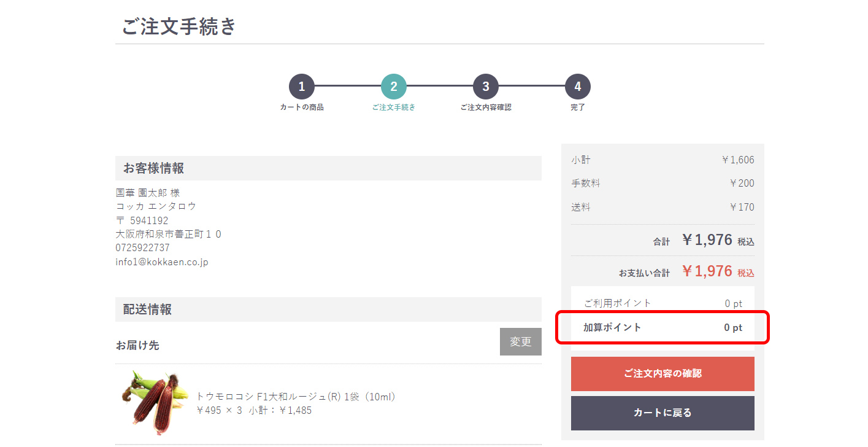This screenshot has height=447, width=868.
Task: Click step 2 circle for order procedure
Action: pos(394,87)
